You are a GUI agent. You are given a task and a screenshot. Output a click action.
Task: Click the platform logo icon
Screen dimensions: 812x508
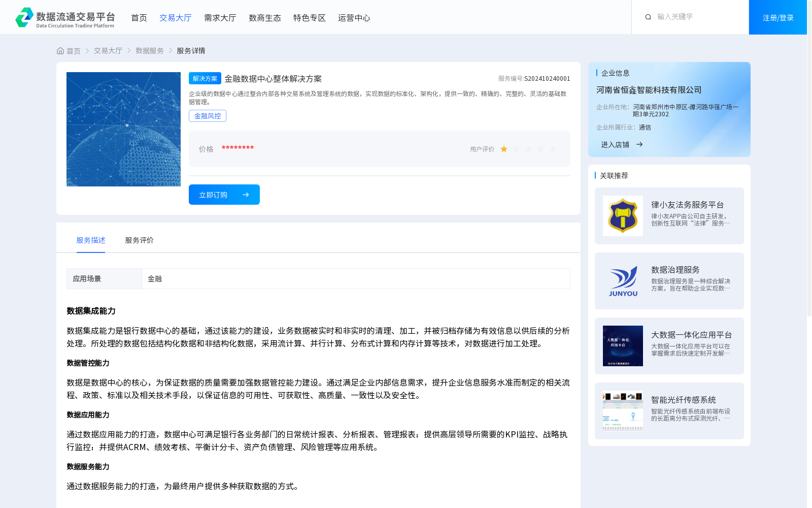pos(24,17)
